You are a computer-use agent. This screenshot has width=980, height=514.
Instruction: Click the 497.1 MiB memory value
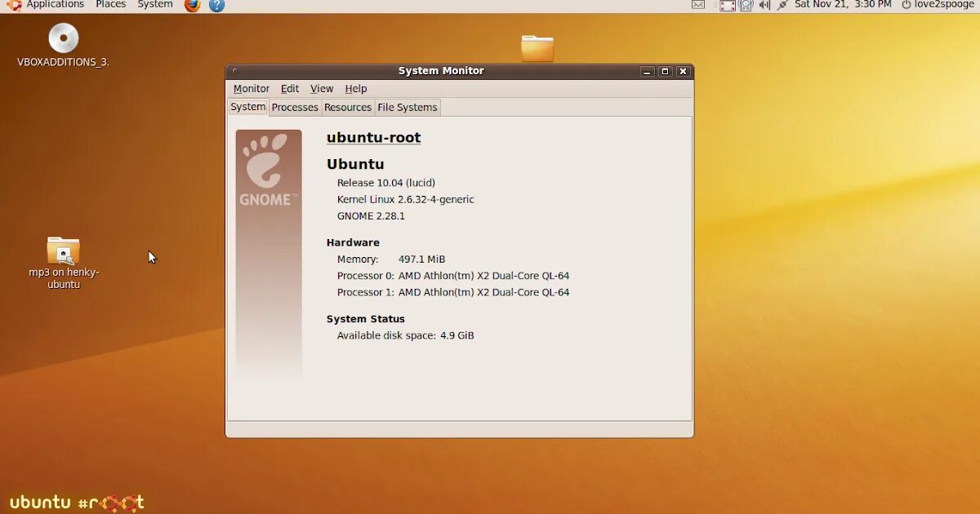coord(421,259)
